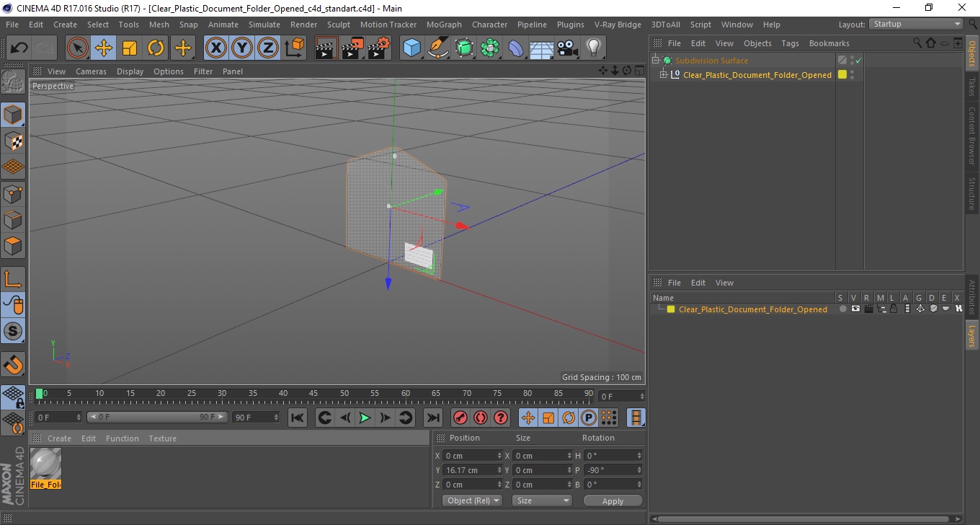Record active objects keyframe
The image size is (980, 525).
460,418
